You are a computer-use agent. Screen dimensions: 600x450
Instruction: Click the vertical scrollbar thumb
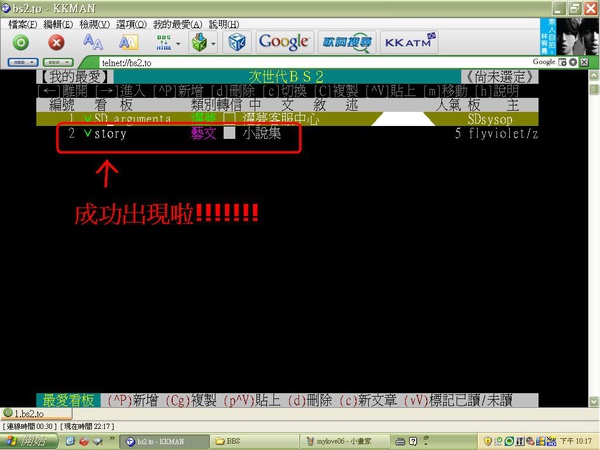tap(593, 89)
